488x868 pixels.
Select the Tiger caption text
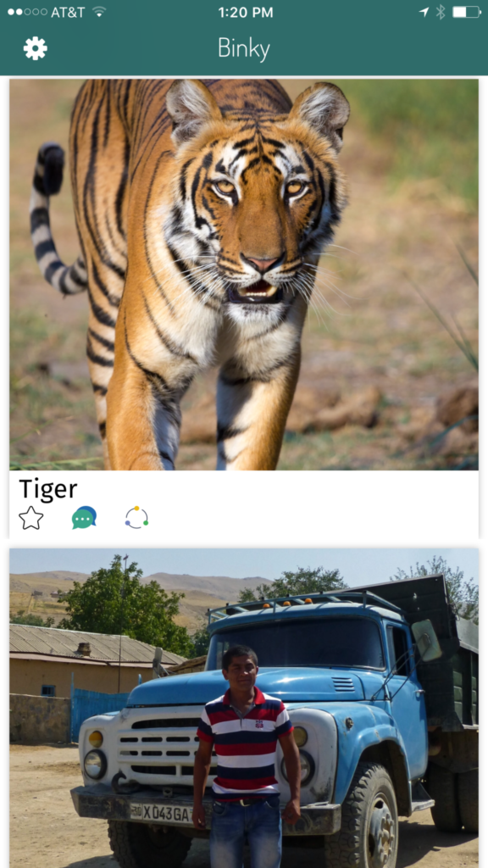click(x=48, y=489)
